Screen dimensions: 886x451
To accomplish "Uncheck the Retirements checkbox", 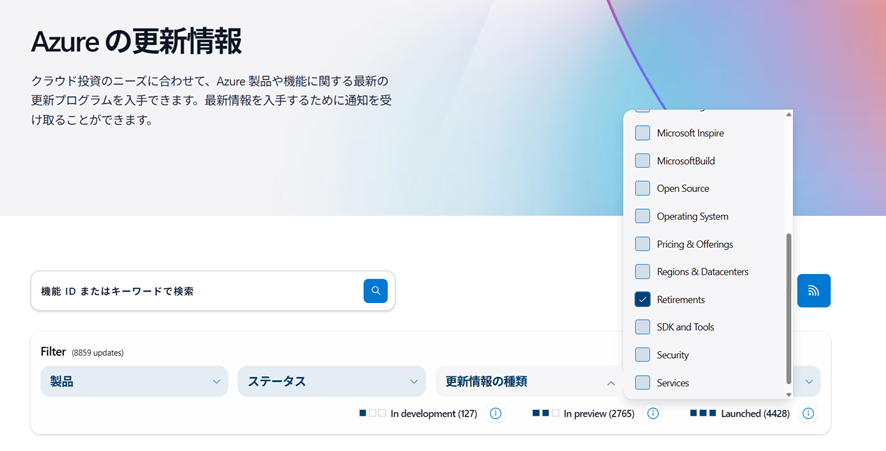I will click(642, 299).
